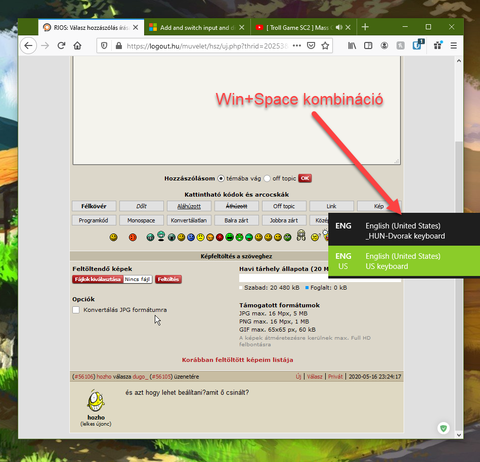Show site security padlock info

click(119, 46)
